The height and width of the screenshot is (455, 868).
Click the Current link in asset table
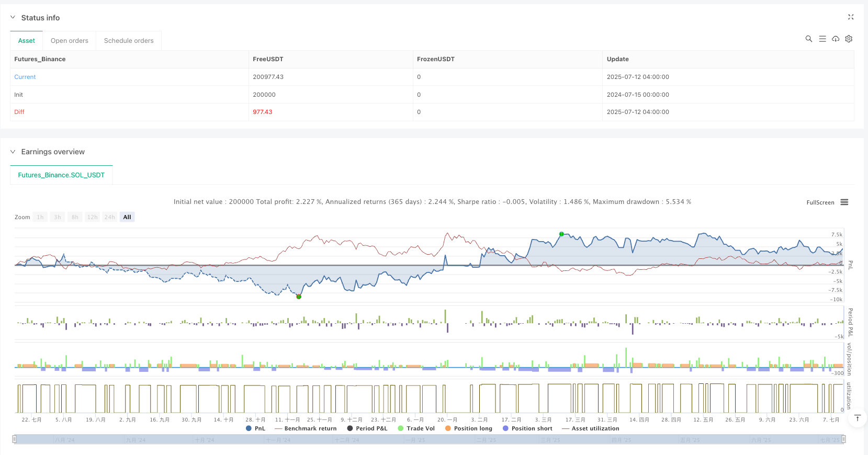pyautogui.click(x=25, y=77)
